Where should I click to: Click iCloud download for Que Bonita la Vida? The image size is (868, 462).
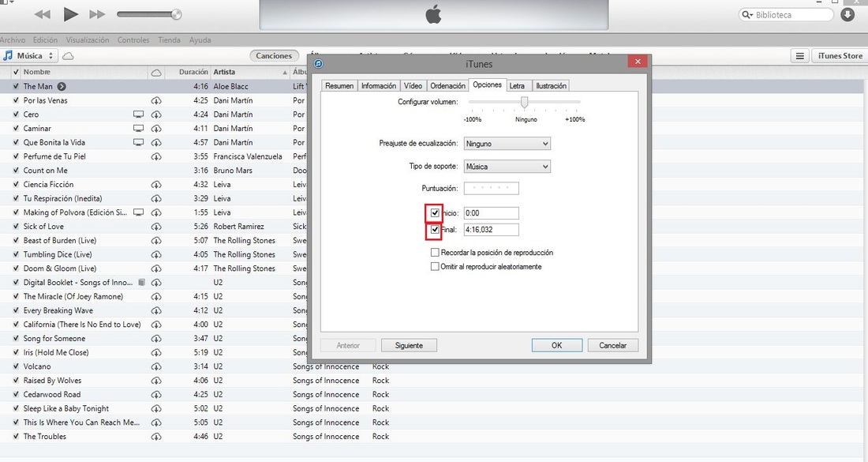click(x=156, y=143)
